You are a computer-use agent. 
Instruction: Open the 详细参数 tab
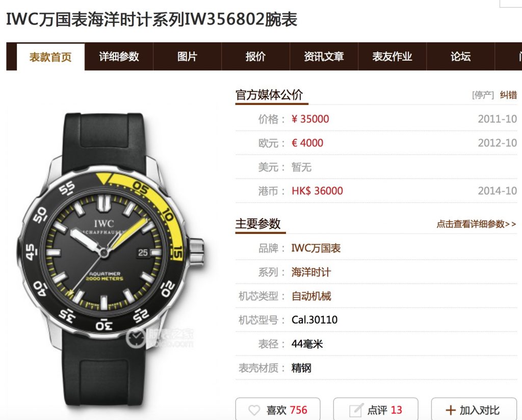(x=119, y=57)
